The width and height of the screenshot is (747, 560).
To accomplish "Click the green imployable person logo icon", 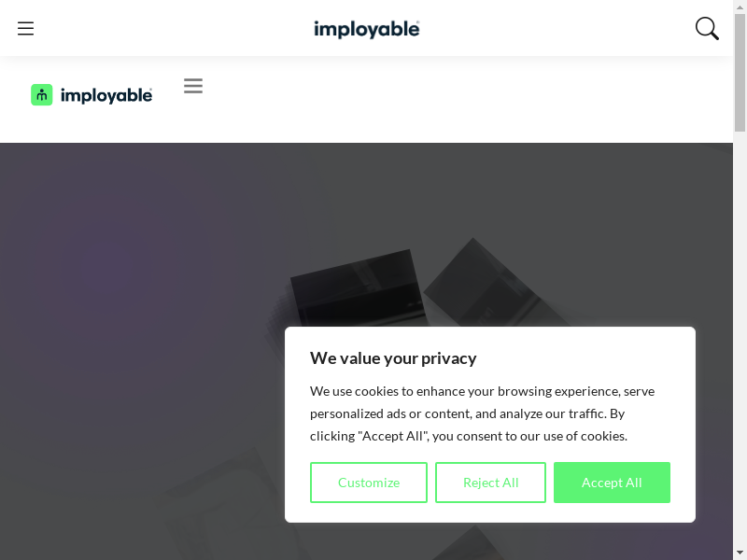I will (x=41, y=94).
